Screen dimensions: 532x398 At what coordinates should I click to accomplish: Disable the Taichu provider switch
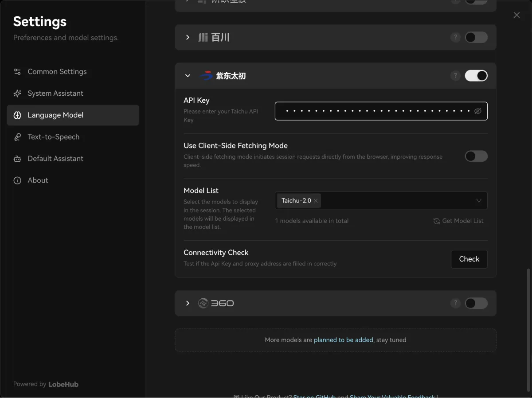tap(476, 76)
